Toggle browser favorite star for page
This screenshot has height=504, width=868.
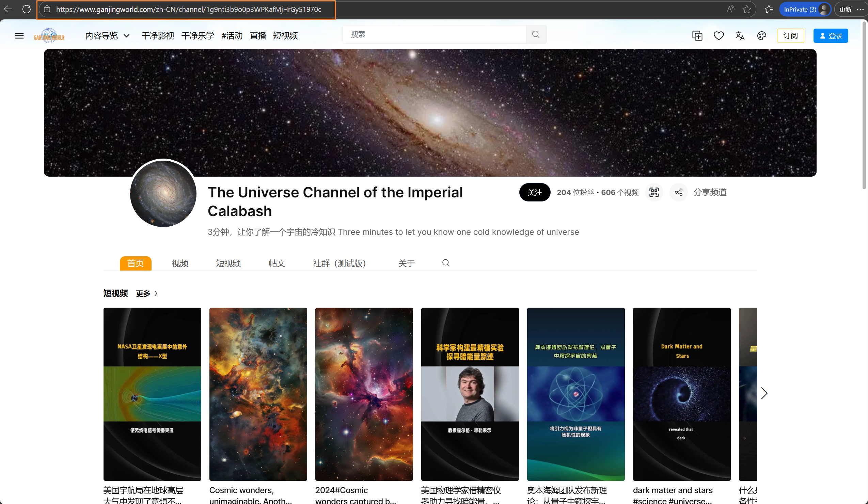746,9
